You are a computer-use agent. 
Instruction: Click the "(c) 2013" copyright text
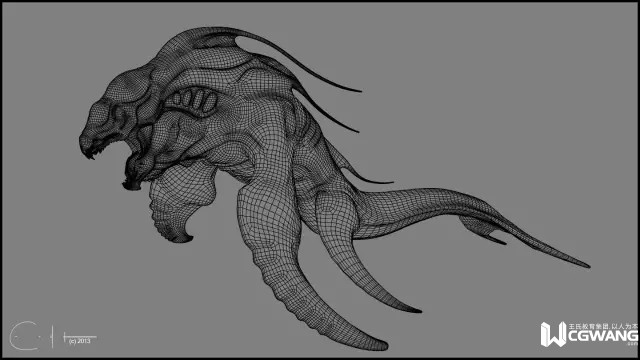(80, 341)
